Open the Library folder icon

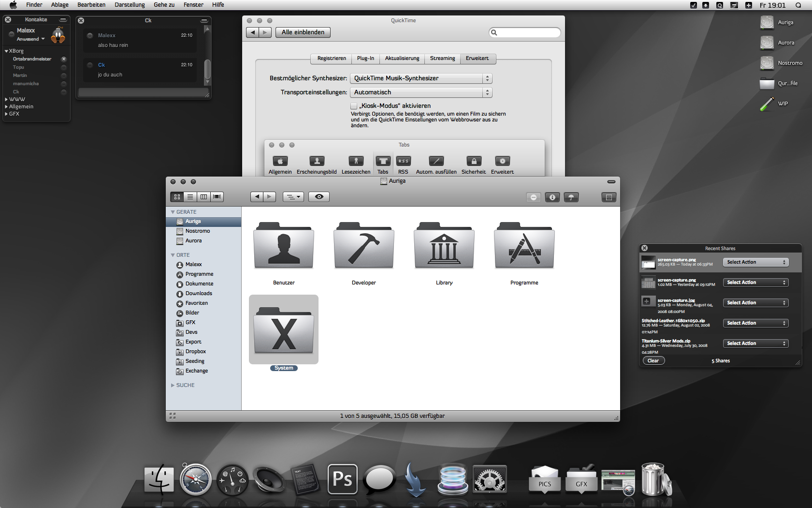coord(444,246)
